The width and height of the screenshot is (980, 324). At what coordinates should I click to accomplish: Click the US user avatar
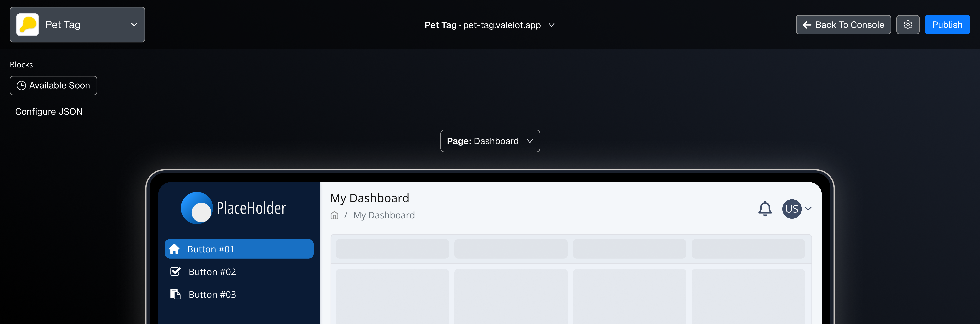(792, 209)
